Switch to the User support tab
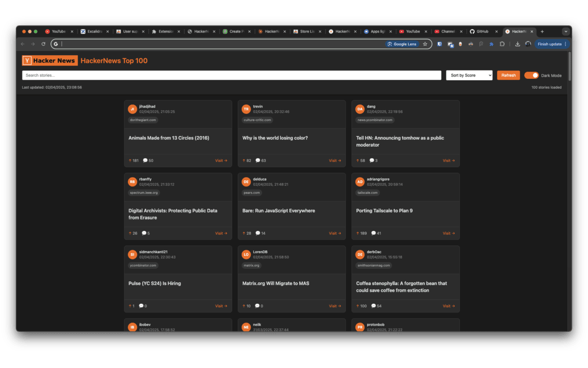588x368 pixels. (130, 32)
